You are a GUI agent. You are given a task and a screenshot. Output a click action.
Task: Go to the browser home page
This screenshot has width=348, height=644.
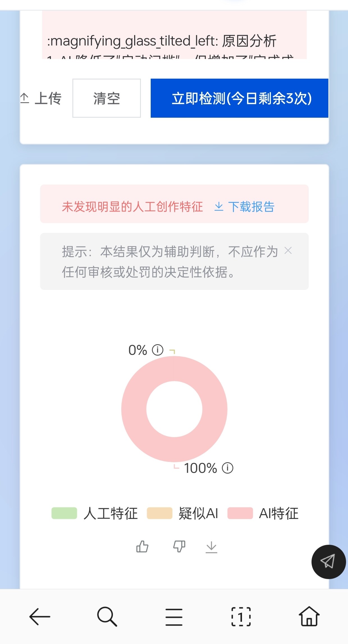309,616
